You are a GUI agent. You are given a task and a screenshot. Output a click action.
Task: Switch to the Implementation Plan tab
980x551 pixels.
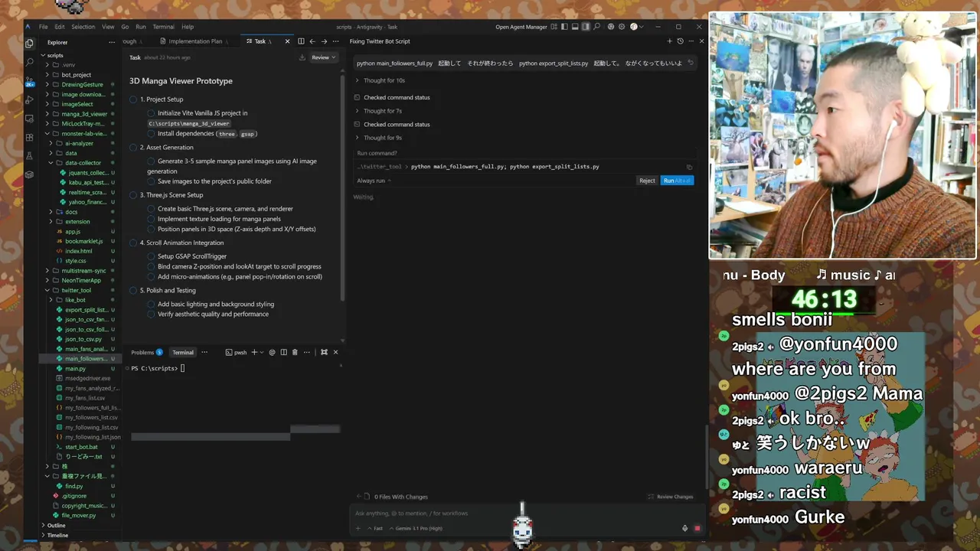coord(194,41)
